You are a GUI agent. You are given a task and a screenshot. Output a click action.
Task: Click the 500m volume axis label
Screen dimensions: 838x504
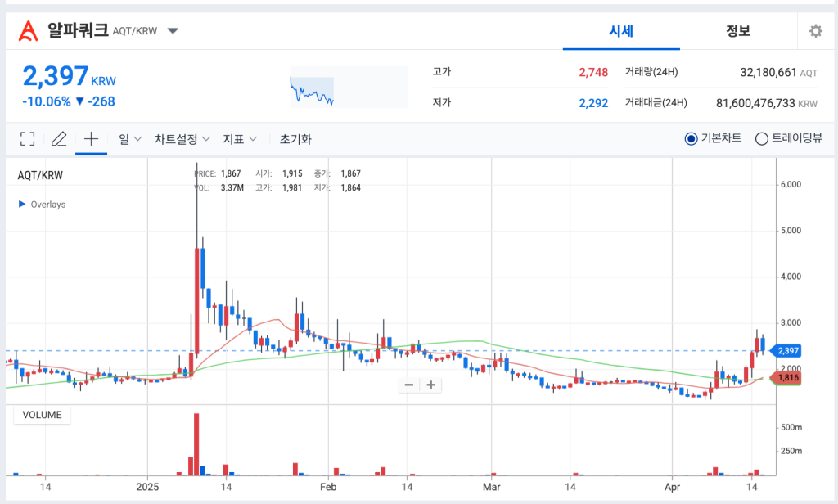pyautogui.click(x=791, y=428)
